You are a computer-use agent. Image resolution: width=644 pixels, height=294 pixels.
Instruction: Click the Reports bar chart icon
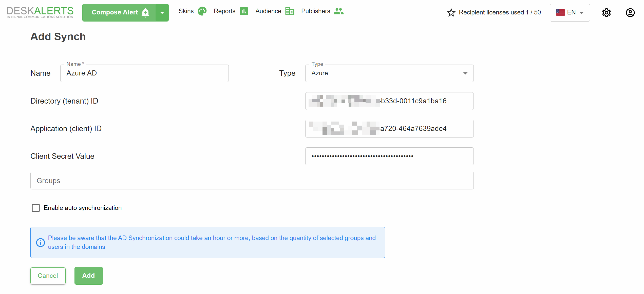pyautogui.click(x=244, y=11)
